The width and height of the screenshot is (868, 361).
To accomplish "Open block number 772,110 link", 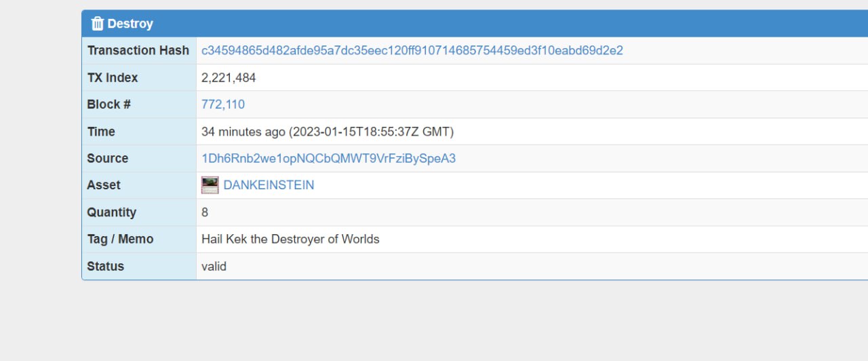I will (x=223, y=104).
